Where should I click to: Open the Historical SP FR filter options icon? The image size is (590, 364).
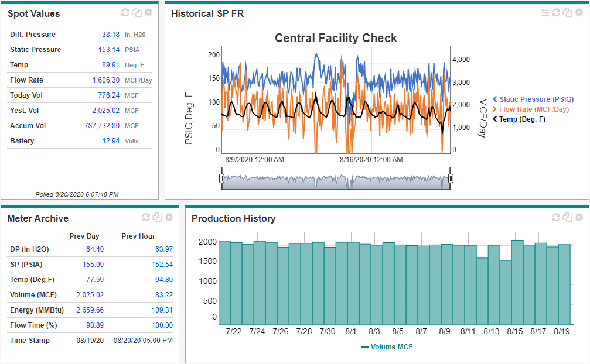(x=545, y=13)
